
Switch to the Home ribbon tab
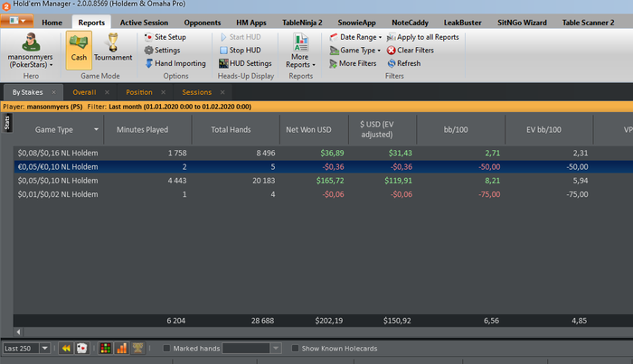[52, 23]
